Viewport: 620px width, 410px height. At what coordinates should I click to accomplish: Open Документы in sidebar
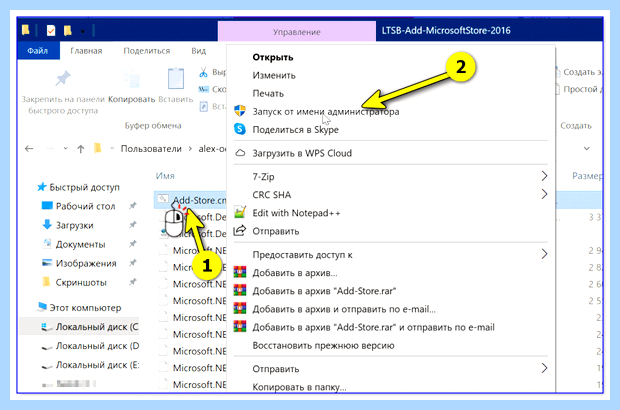80,244
